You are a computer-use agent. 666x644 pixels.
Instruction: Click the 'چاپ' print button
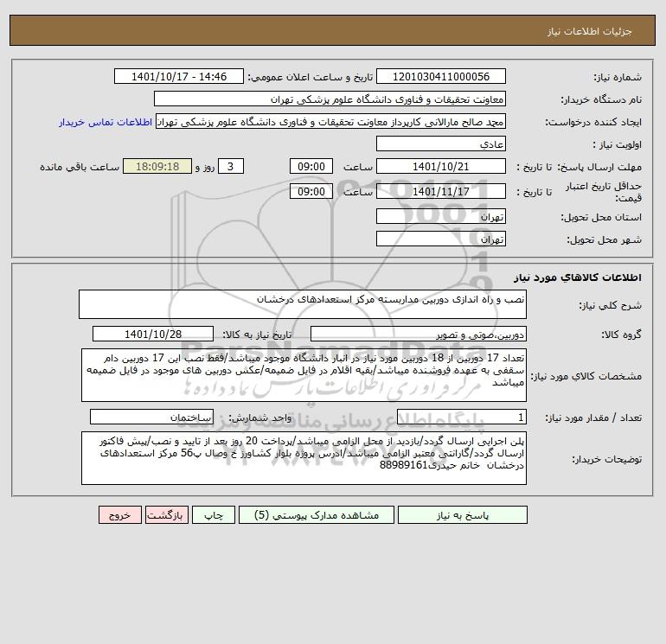tap(214, 515)
